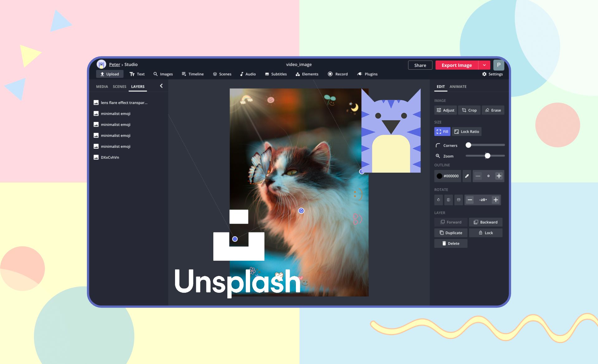Open the Record tool

[x=338, y=74]
